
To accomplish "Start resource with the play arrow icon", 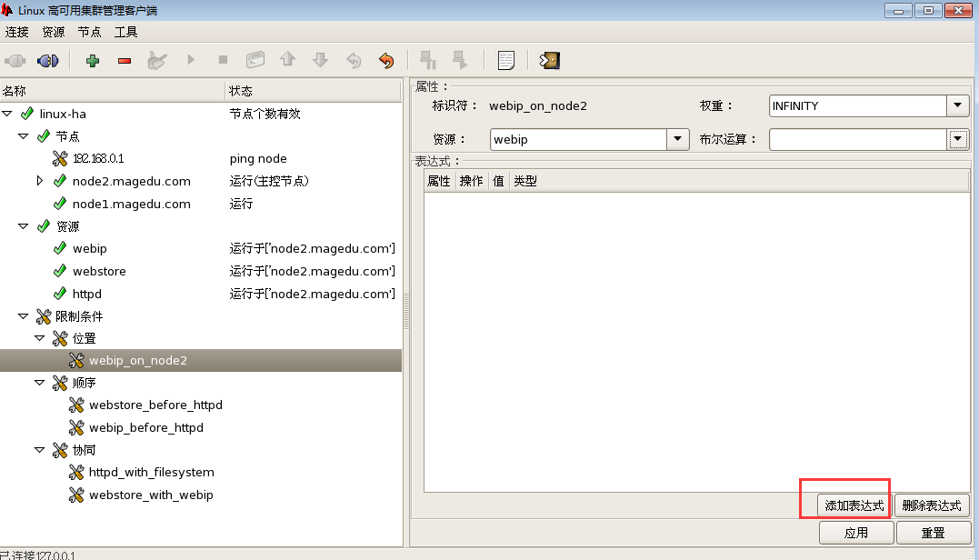I will click(x=190, y=60).
